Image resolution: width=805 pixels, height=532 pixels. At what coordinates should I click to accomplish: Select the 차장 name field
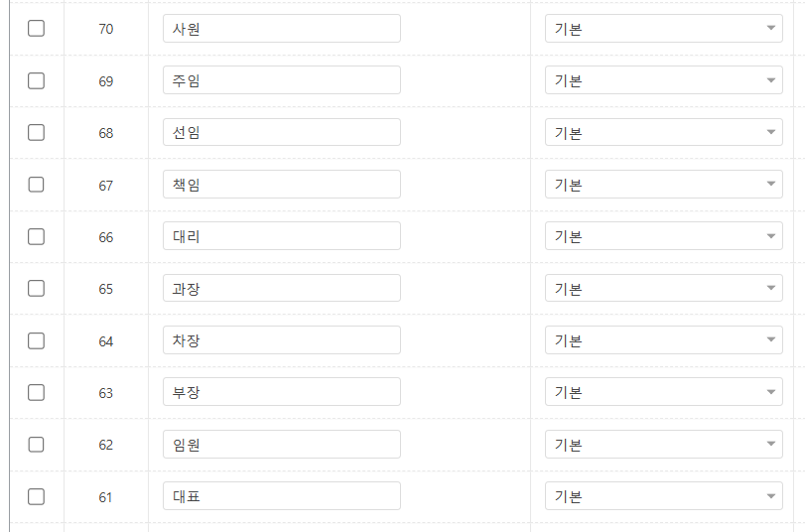coord(281,340)
